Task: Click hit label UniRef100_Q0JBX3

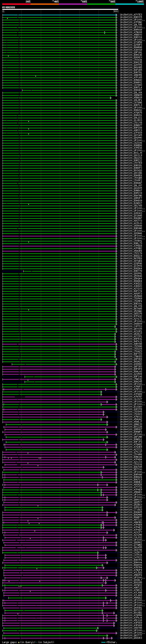Action: (x=131, y=120)
